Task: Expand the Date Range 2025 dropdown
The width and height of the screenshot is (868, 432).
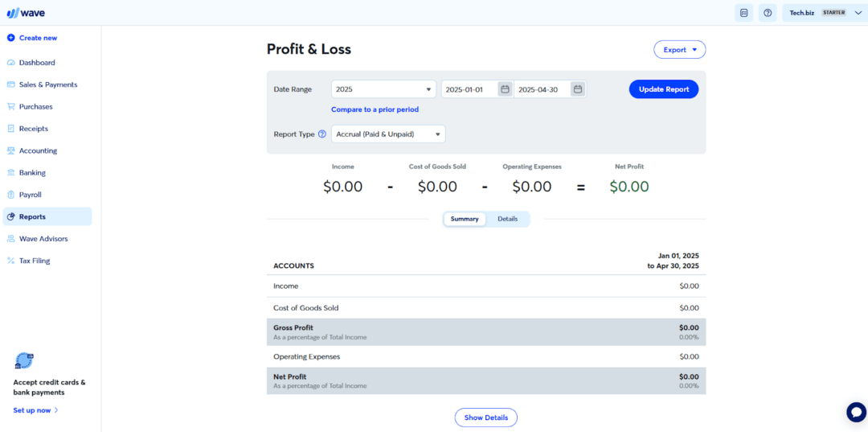Action: tap(383, 89)
